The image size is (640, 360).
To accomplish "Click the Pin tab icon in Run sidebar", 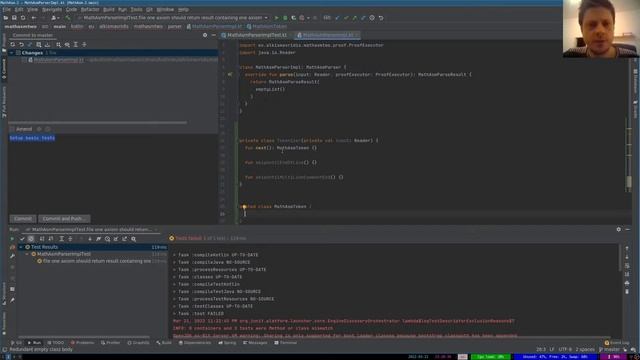I will 12,300.
